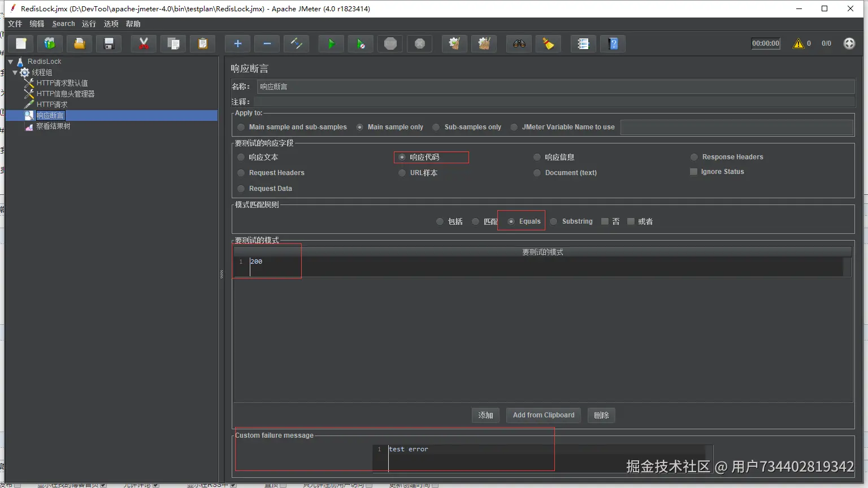Select Main sample only radio
Image resolution: width=868 pixels, height=488 pixels.
[x=359, y=127]
